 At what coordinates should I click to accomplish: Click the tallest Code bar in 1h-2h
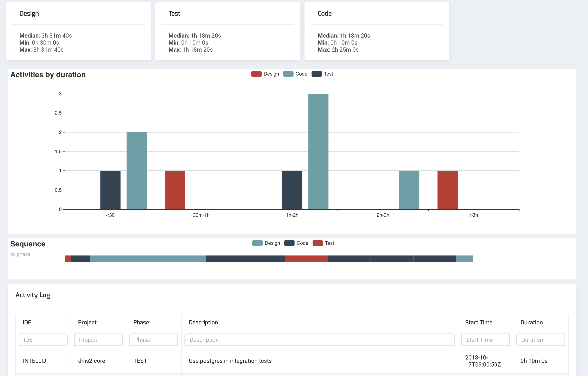[x=318, y=151]
